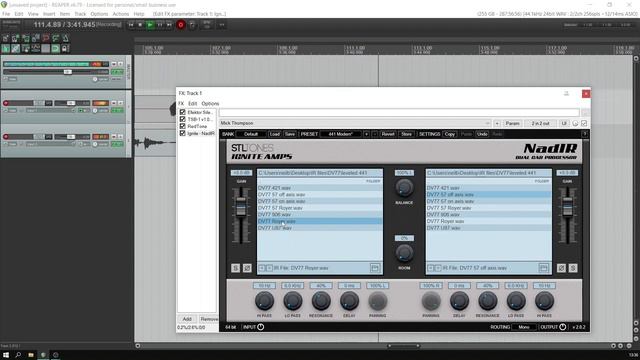Image resolution: width=640 pixels, height=360 pixels.
Task: Open BANK Default dropdown
Action: [251, 134]
